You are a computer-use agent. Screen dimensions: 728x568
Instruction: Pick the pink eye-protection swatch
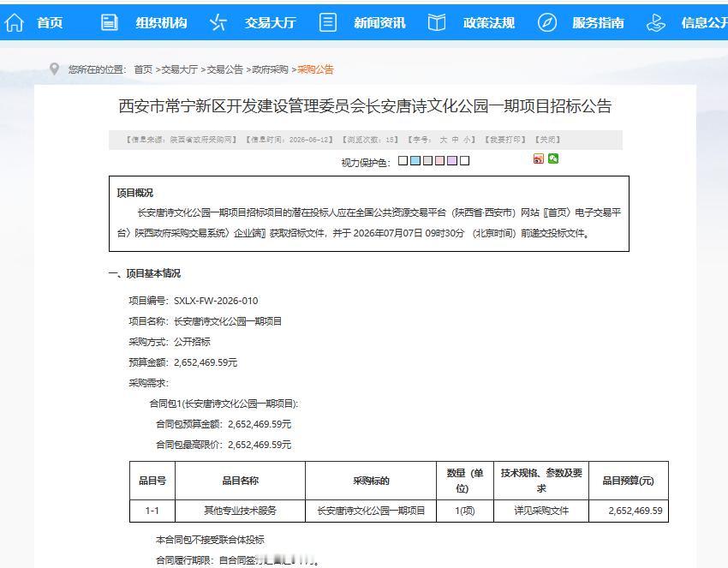click(439, 161)
